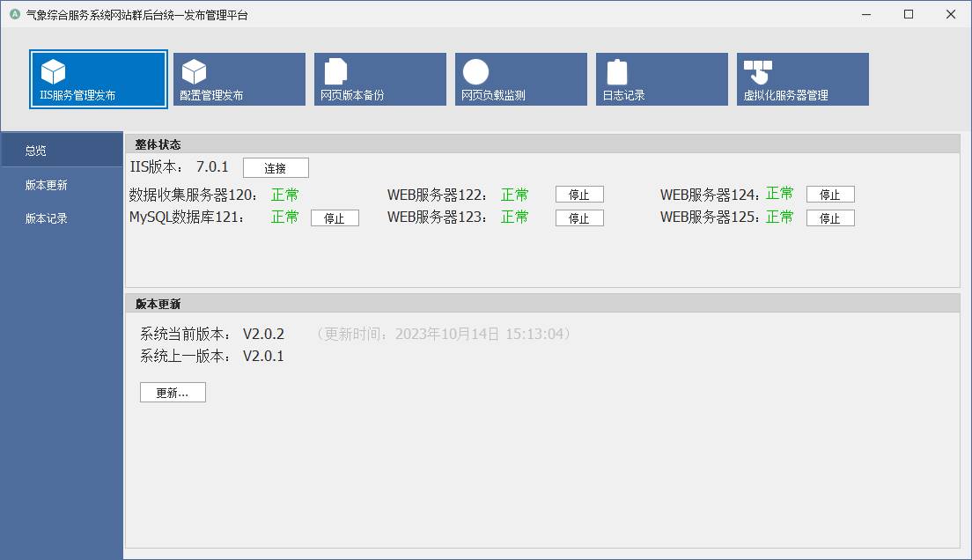Click the IIS version value 7.0.1
The image size is (972, 560).
212,166
